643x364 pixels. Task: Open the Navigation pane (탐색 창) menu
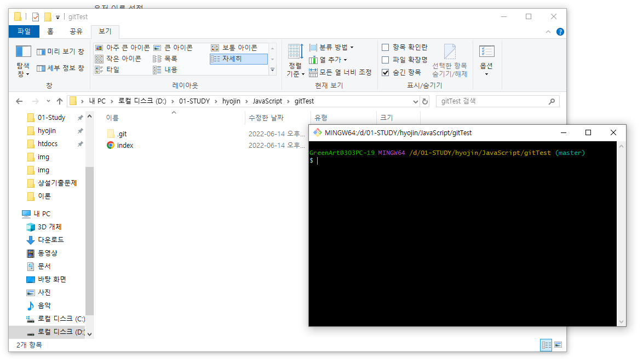pos(23,61)
